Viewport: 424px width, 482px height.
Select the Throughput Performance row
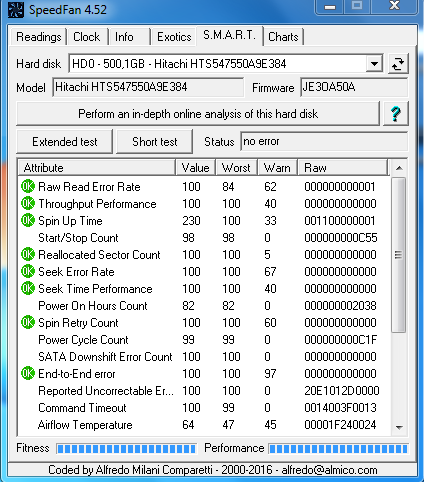click(204, 204)
